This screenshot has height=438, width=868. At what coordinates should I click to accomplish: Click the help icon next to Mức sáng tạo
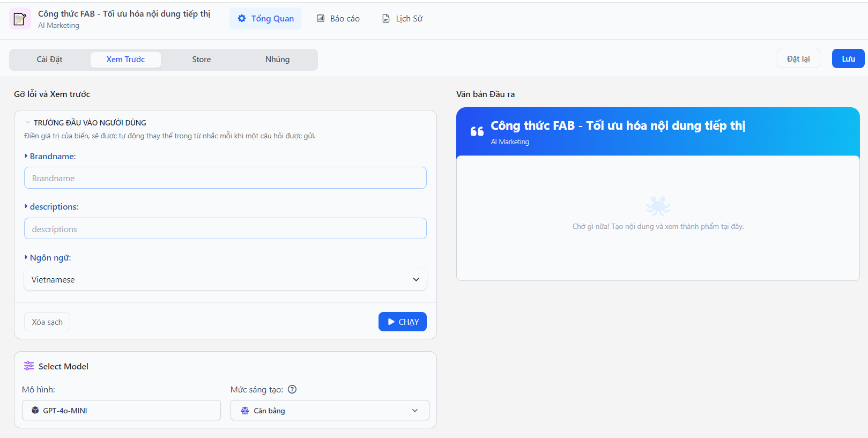coord(292,390)
